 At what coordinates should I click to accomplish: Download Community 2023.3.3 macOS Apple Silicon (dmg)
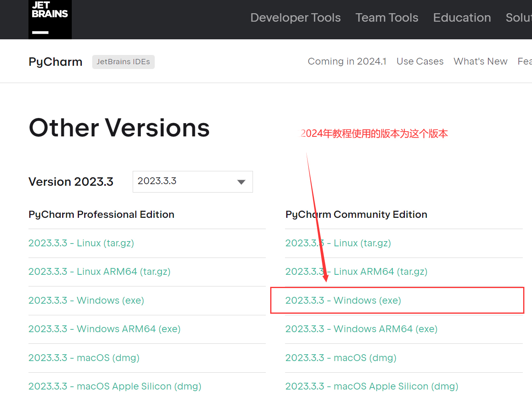[372, 386]
